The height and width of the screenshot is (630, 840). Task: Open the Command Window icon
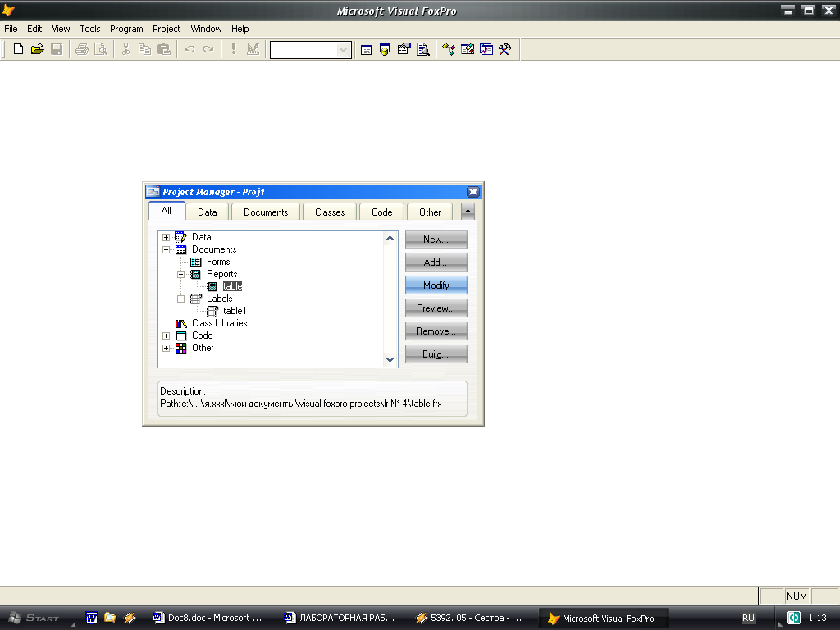[366, 50]
